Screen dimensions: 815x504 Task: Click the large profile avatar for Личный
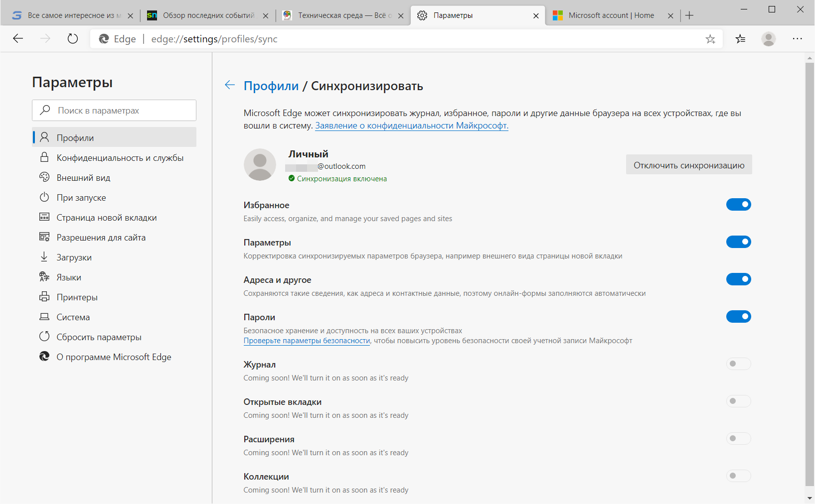coord(260,164)
